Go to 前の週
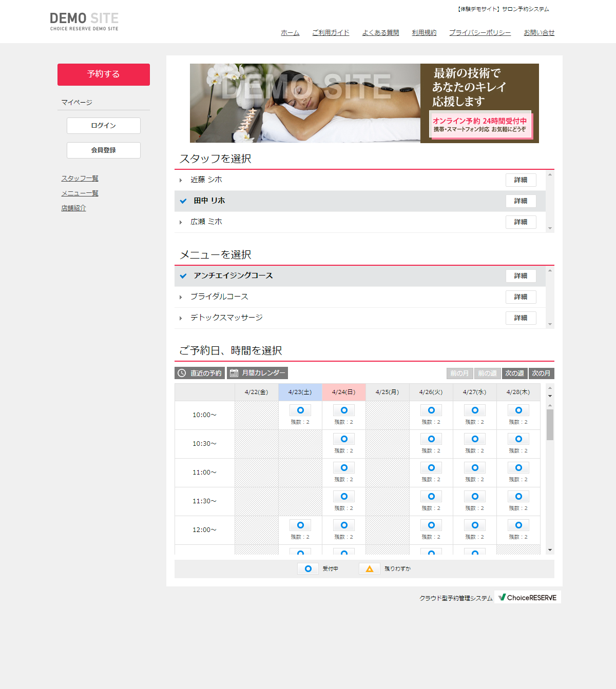Image resolution: width=616 pixels, height=689 pixels. tap(487, 373)
